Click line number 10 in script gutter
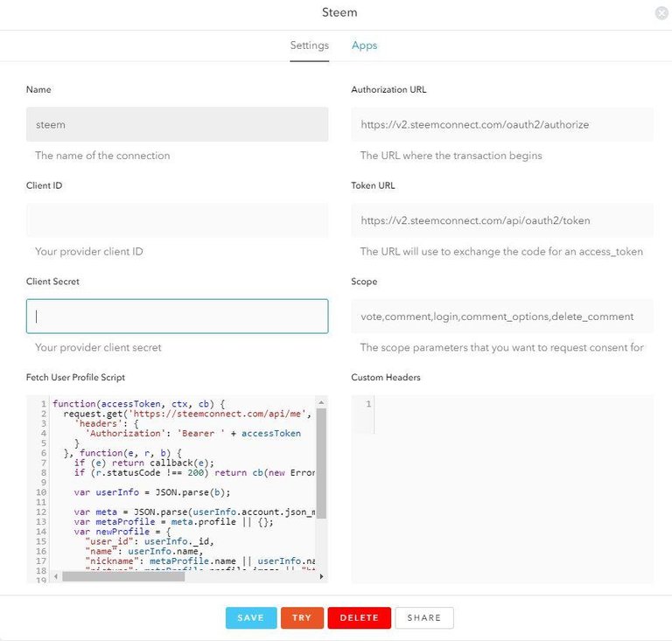Screen dimensions: 672x641 click(x=41, y=492)
